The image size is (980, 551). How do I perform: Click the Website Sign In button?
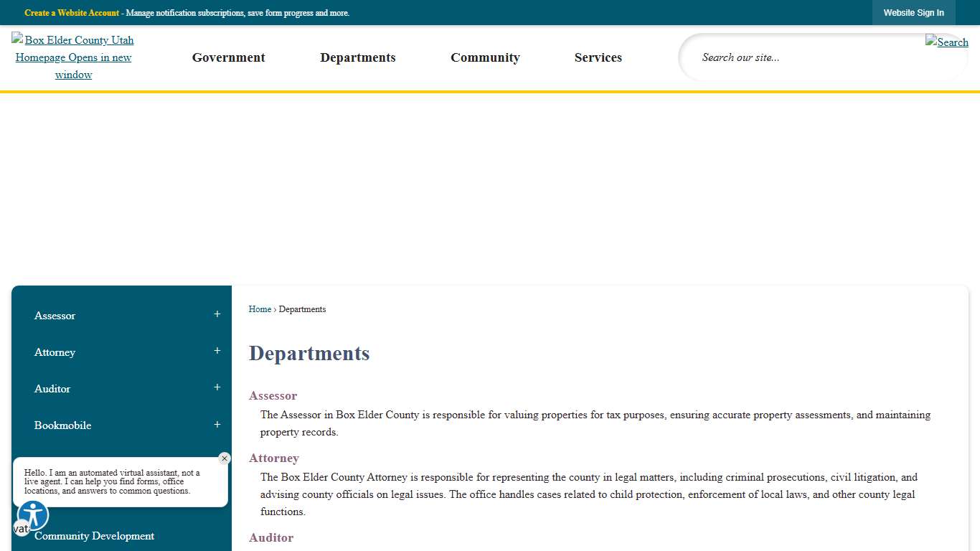913,12
